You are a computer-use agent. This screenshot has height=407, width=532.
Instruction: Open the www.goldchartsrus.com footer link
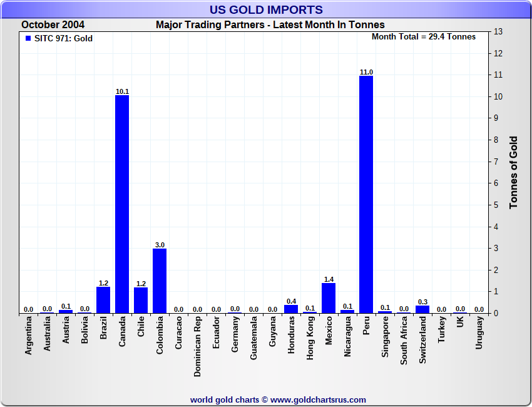coord(318,400)
